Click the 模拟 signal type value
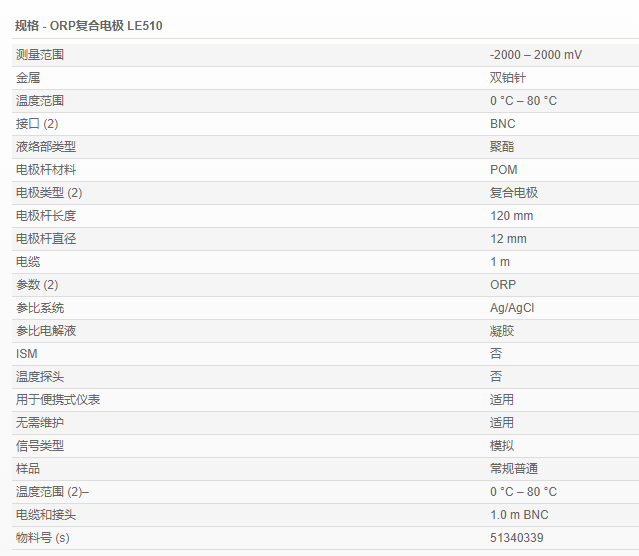Screen dimensions: 639x556 501,446
